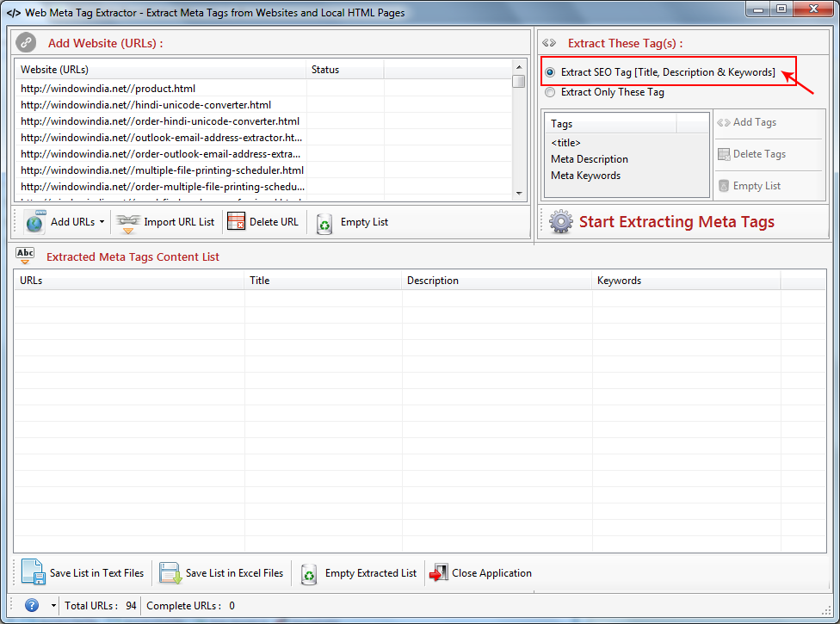
Task: Click Total URLs status bar entry
Action: coord(100,606)
